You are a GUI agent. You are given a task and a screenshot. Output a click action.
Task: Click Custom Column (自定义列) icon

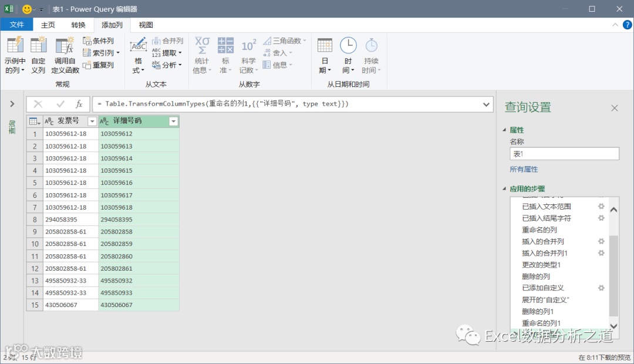(38, 45)
